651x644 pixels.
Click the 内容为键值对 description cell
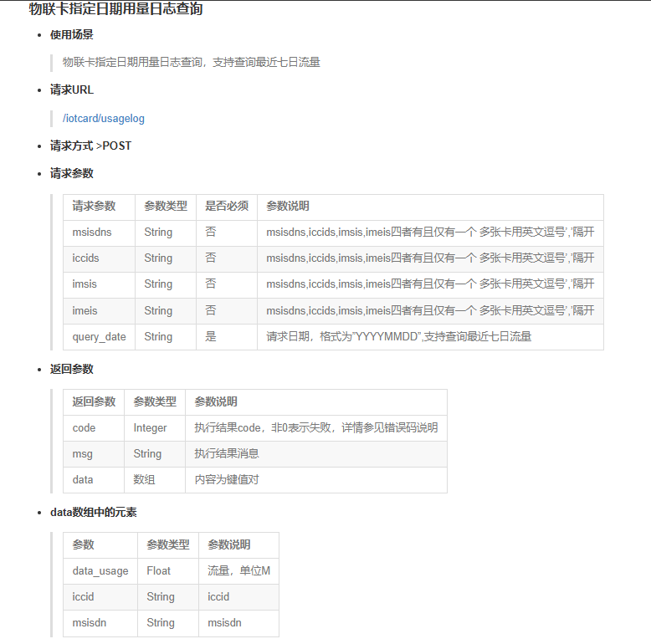[228, 480]
